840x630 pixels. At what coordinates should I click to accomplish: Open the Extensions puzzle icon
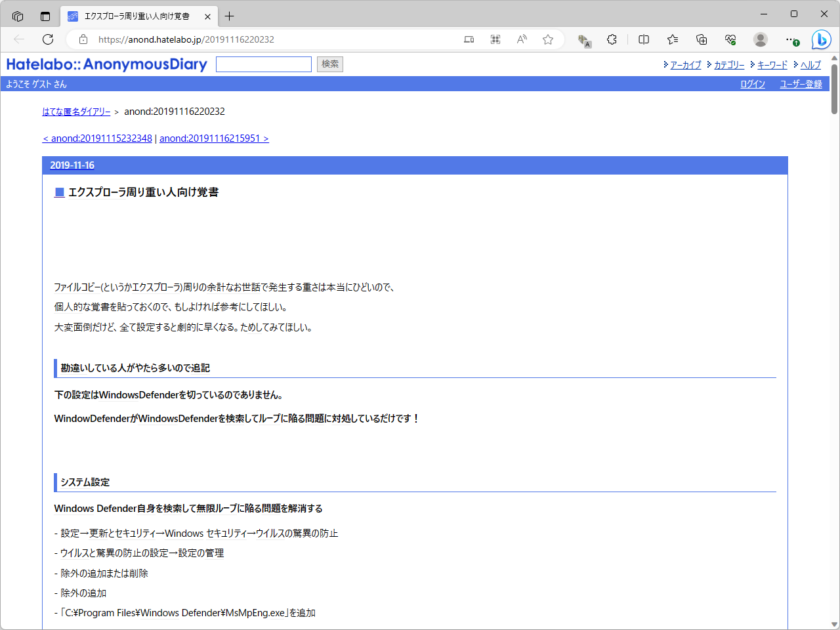coord(612,39)
